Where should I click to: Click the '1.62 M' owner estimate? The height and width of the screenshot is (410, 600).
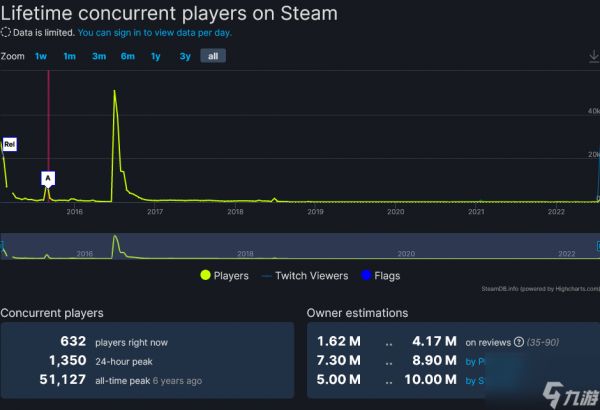(x=339, y=341)
